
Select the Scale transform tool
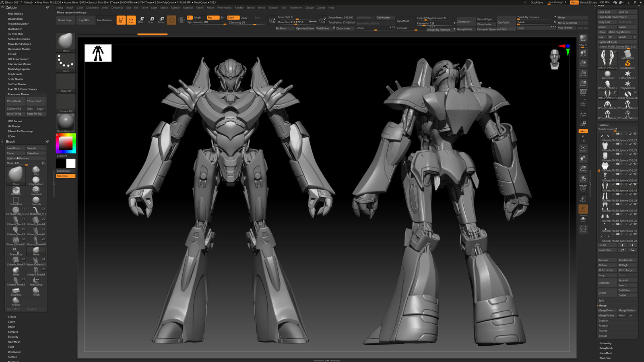pos(151,20)
